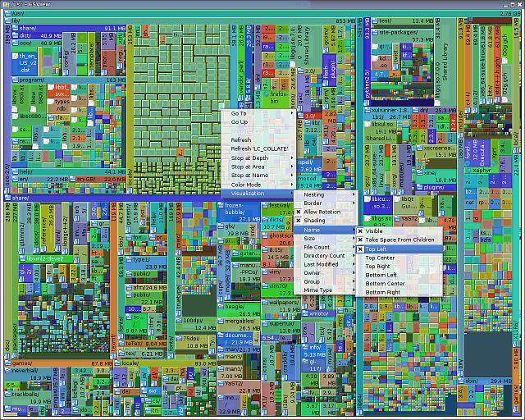Select the Bottom Right name position
The width and height of the screenshot is (525, 420).
399,292
